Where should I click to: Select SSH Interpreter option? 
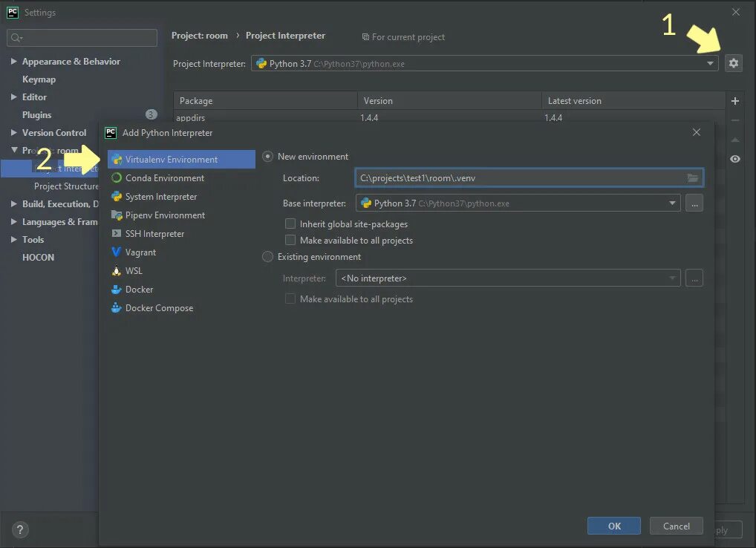181,234
